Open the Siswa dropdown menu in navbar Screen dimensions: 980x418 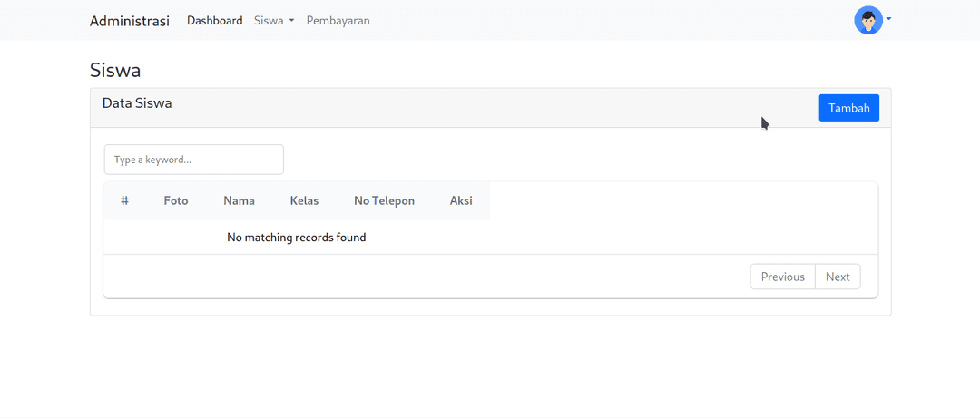point(274,20)
